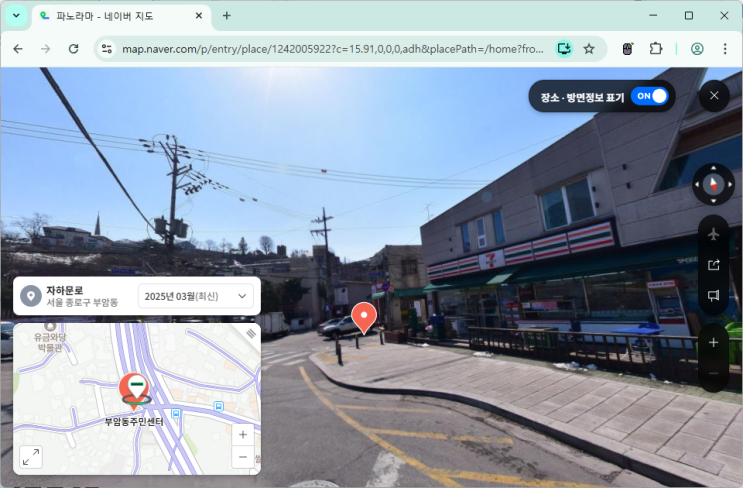This screenshot has height=488, width=743.
Task: Install app icon in address bar
Action: tap(564, 49)
